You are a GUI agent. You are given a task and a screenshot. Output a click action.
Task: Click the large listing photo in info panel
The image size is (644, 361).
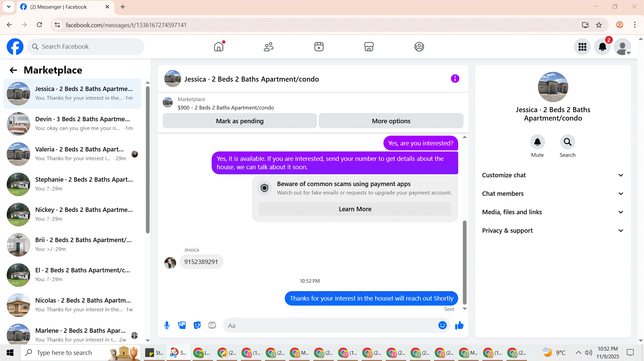[x=553, y=87]
